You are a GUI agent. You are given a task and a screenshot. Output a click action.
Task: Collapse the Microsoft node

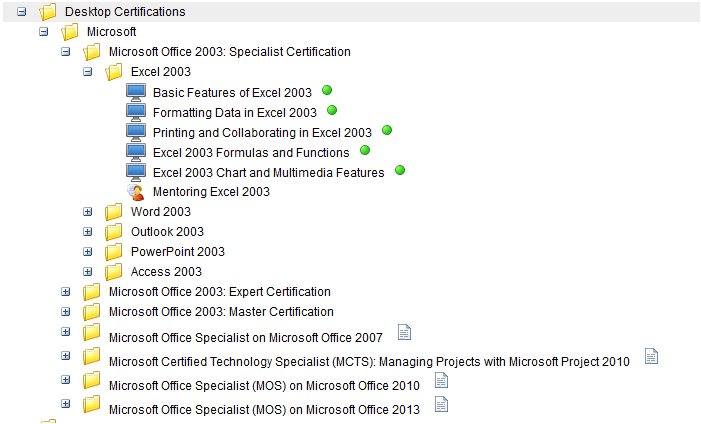click(43, 32)
